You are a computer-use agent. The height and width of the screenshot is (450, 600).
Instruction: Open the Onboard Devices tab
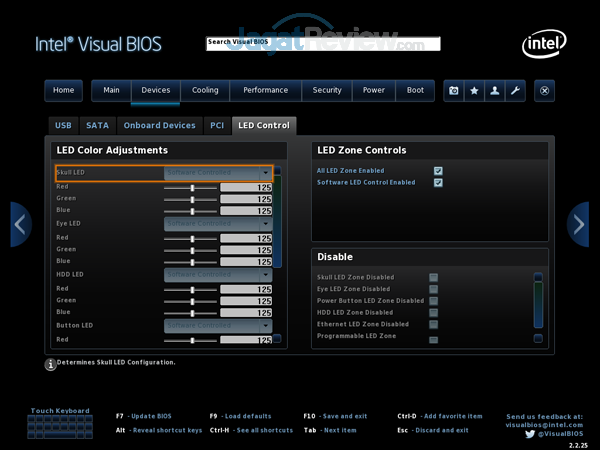(158, 126)
